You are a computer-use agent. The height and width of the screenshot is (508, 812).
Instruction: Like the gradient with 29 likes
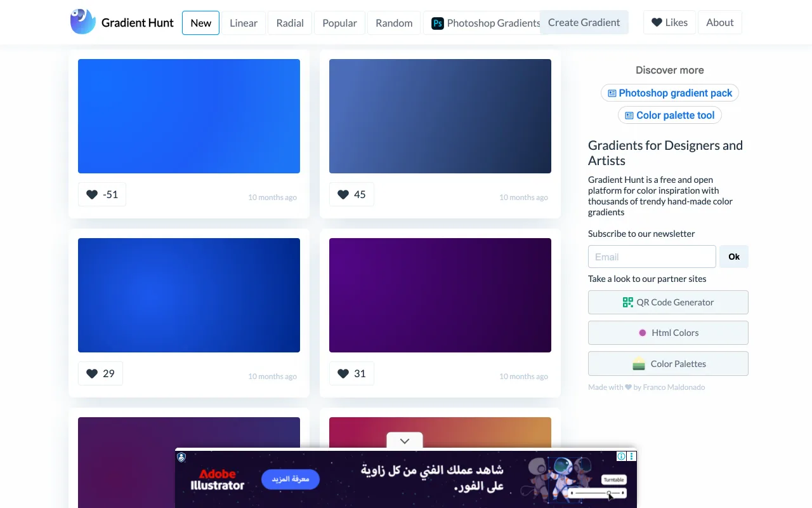[100, 373]
